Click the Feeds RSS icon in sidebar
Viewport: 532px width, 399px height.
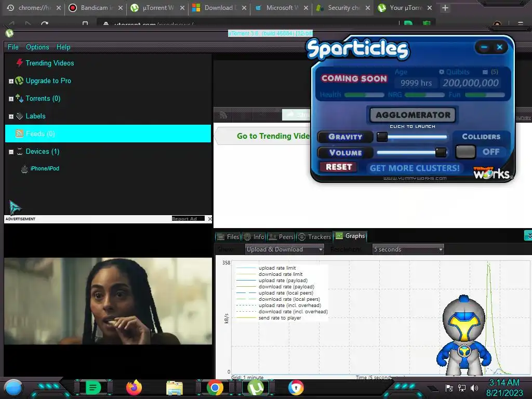(x=20, y=134)
